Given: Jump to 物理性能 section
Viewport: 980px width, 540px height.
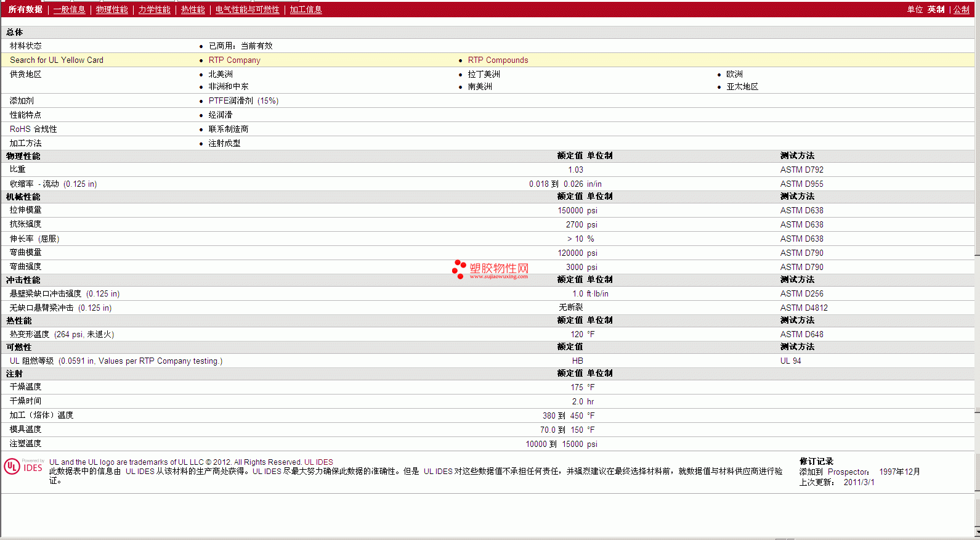Looking at the screenshot, I should pyautogui.click(x=111, y=10).
